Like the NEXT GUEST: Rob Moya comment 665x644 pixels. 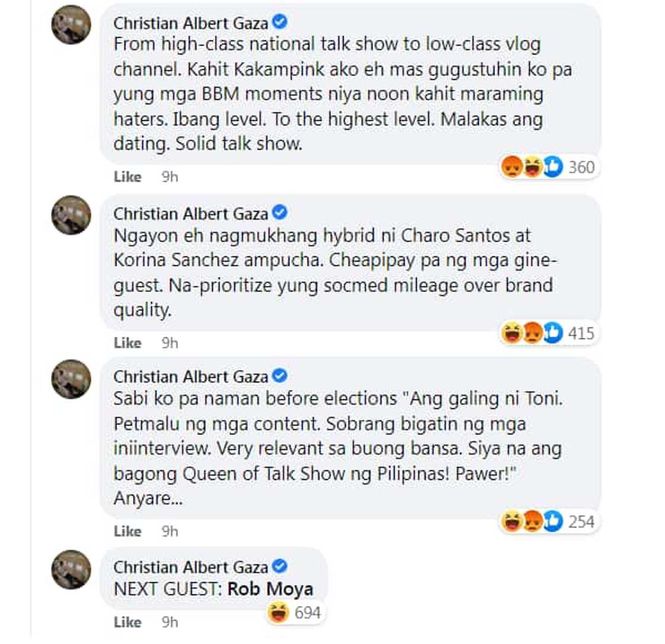128,623
